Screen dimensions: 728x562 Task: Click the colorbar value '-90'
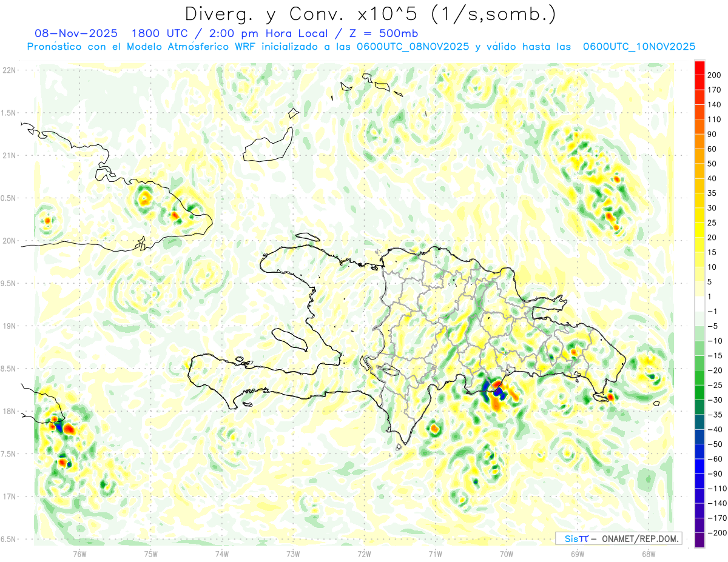click(714, 474)
